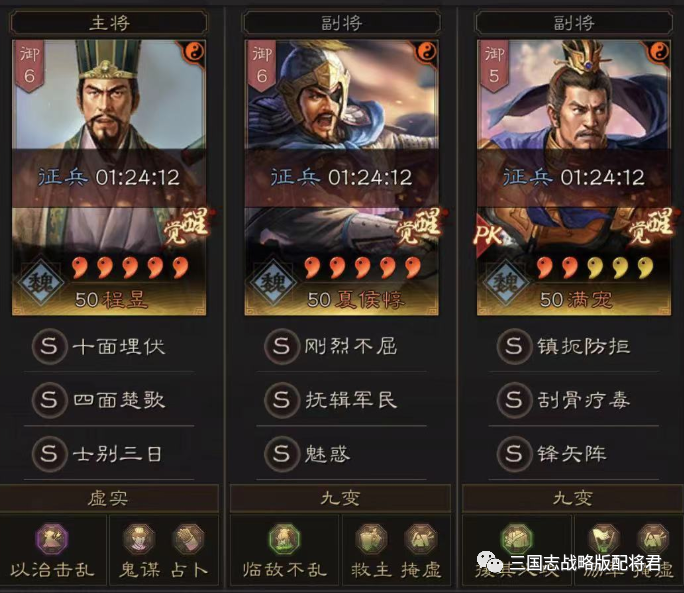Tap the star rating on 满宠's card

[595, 267]
